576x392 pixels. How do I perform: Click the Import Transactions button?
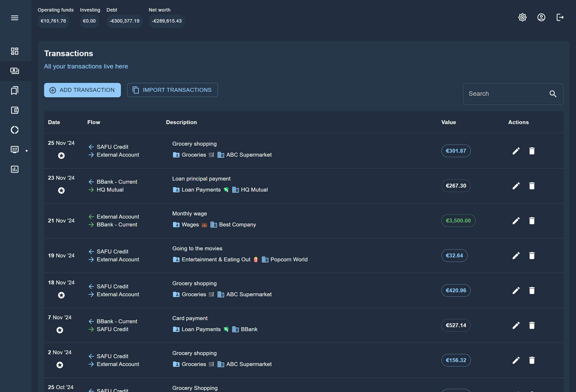click(x=172, y=90)
